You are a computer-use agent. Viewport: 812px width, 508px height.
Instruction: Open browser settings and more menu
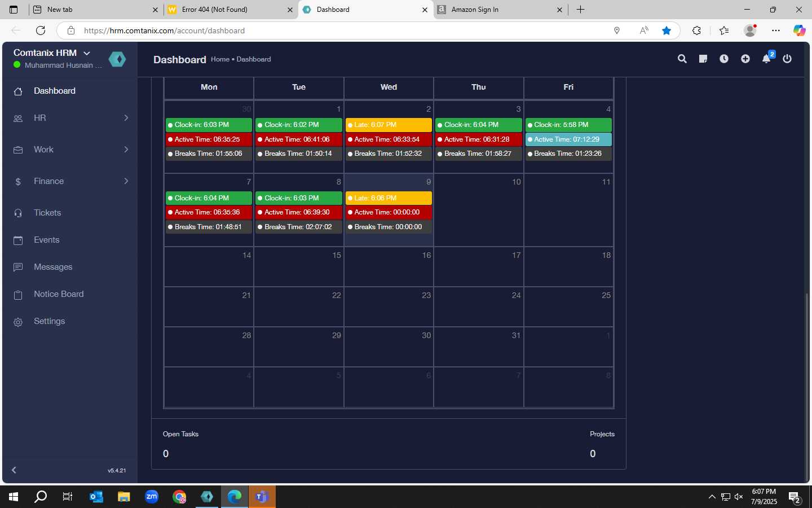pos(776,30)
